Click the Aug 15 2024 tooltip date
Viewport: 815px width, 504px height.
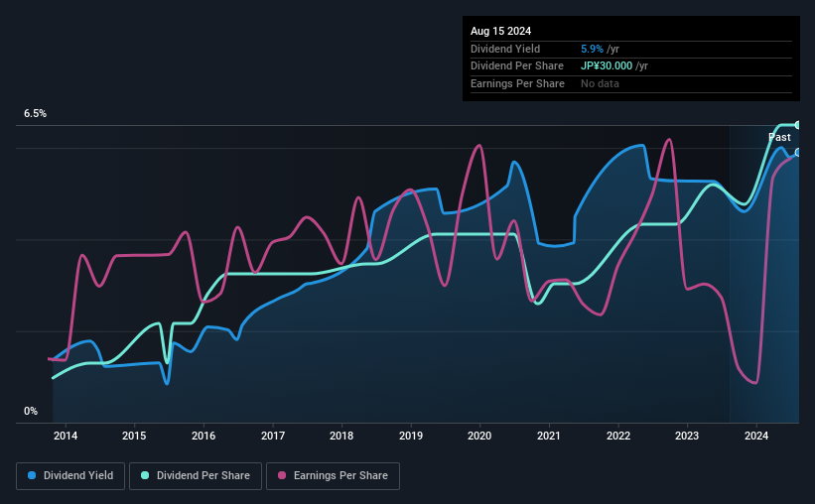[x=500, y=31]
